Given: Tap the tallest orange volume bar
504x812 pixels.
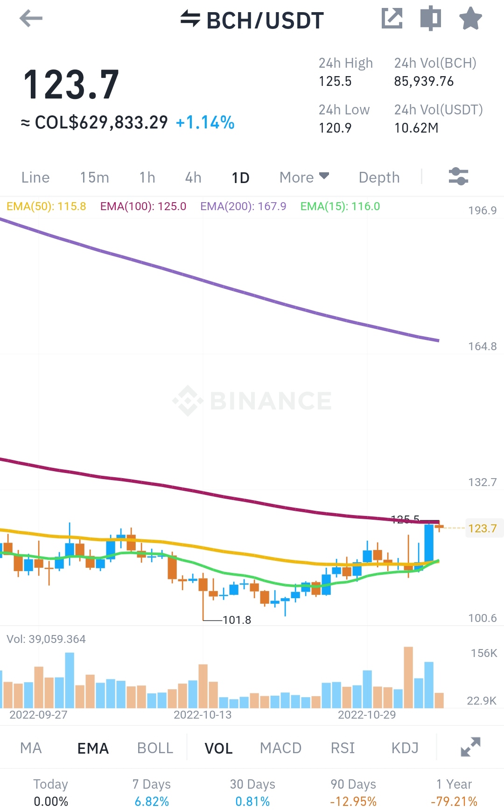Looking at the screenshot, I should click(x=408, y=677).
